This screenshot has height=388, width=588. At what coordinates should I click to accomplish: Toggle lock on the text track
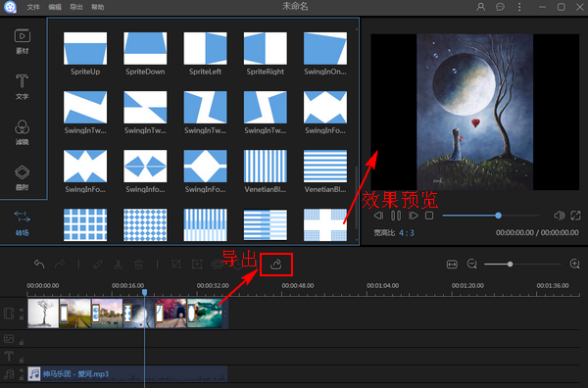22,361
